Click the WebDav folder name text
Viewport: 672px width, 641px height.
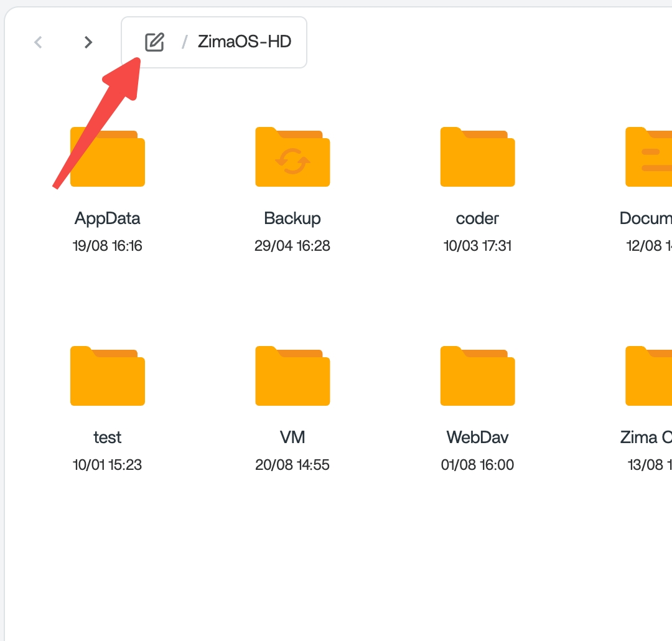(477, 437)
